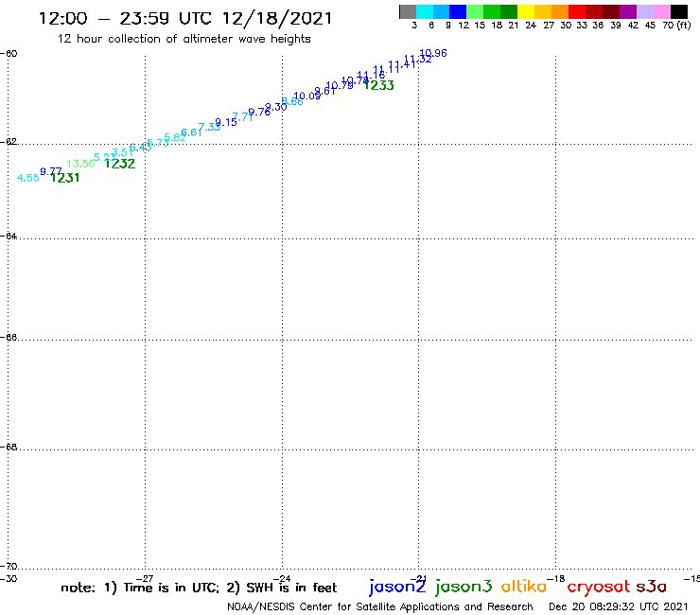
Task: Click the -60 latitude axis label
Action: click(9, 54)
